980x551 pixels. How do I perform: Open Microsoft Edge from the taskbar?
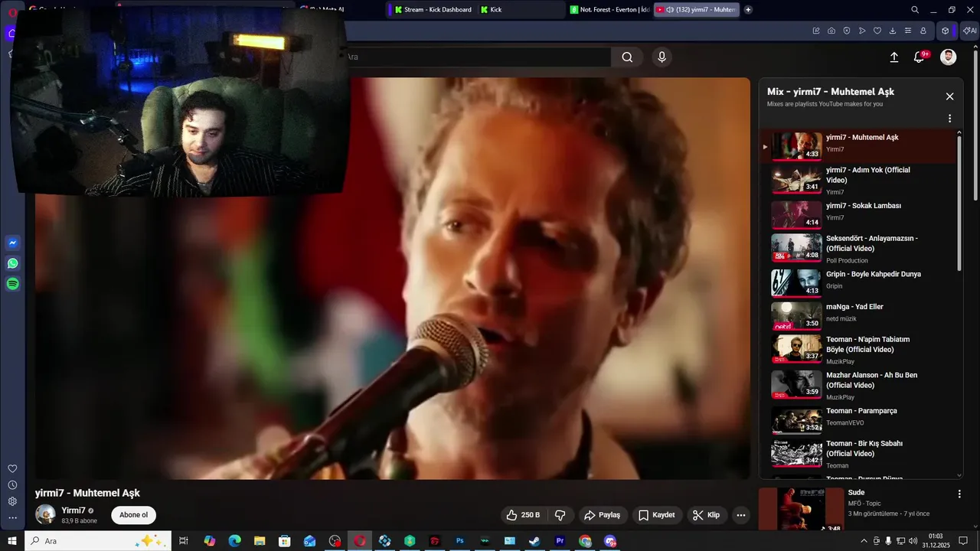(234, 541)
